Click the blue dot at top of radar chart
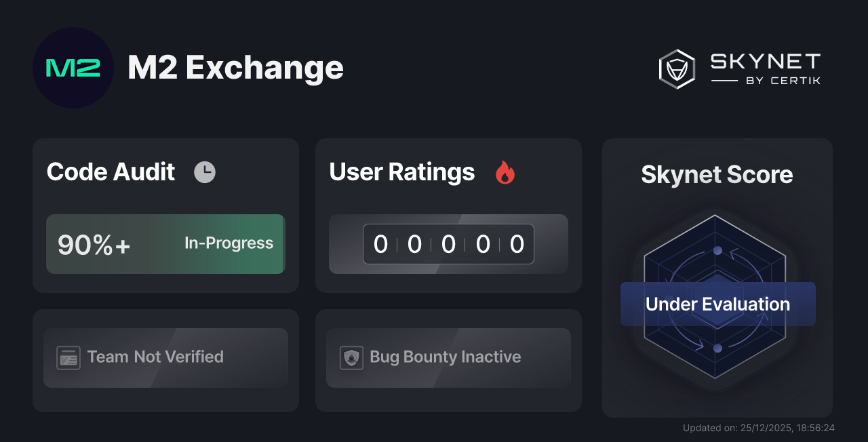868x442 pixels. [x=715, y=249]
